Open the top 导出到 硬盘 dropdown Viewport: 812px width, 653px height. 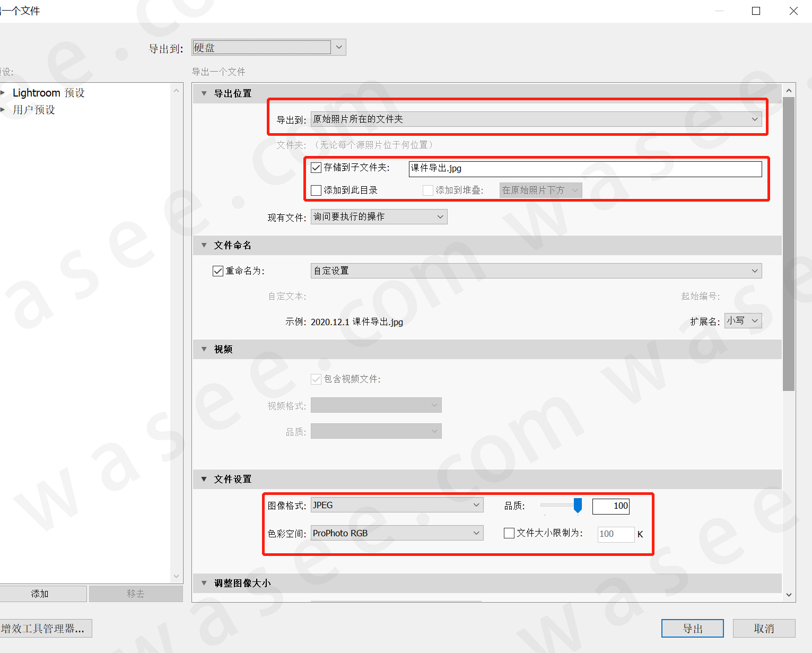tap(269, 48)
